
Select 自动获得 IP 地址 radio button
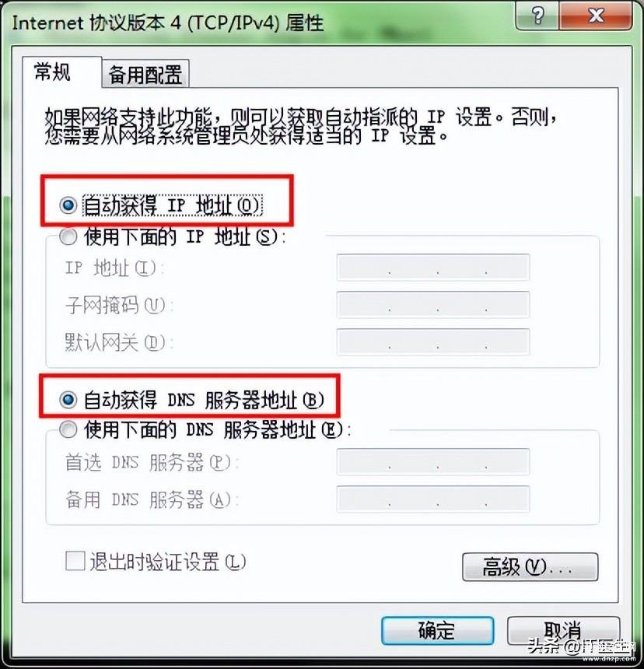point(68,205)
